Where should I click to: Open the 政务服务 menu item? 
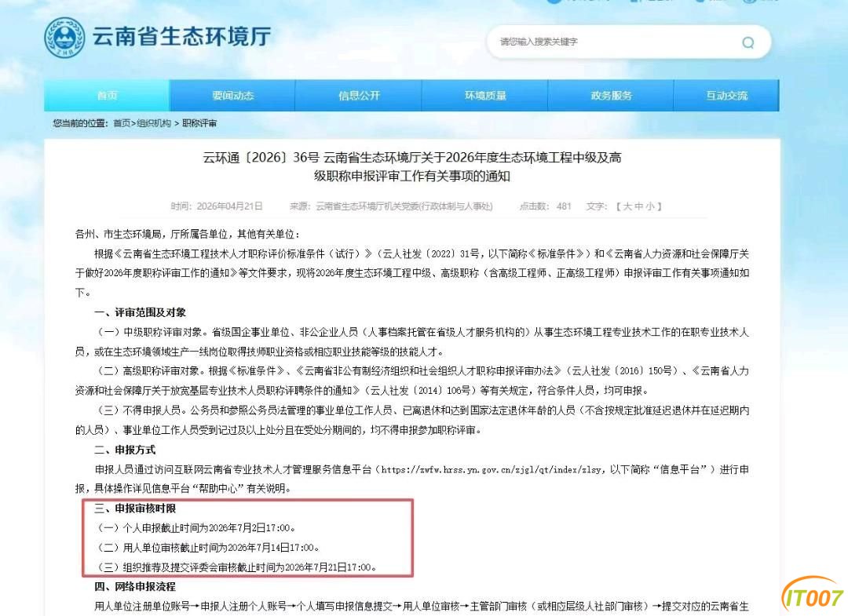pos(611,96)
